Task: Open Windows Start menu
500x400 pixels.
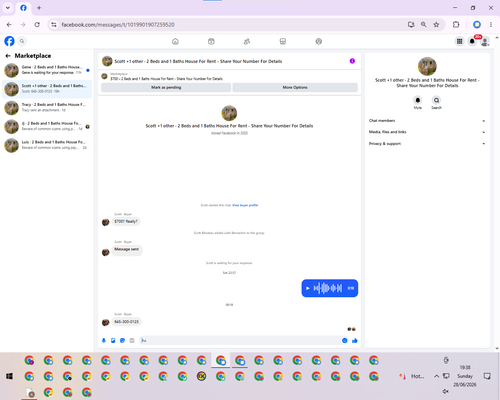Action: 9,376
